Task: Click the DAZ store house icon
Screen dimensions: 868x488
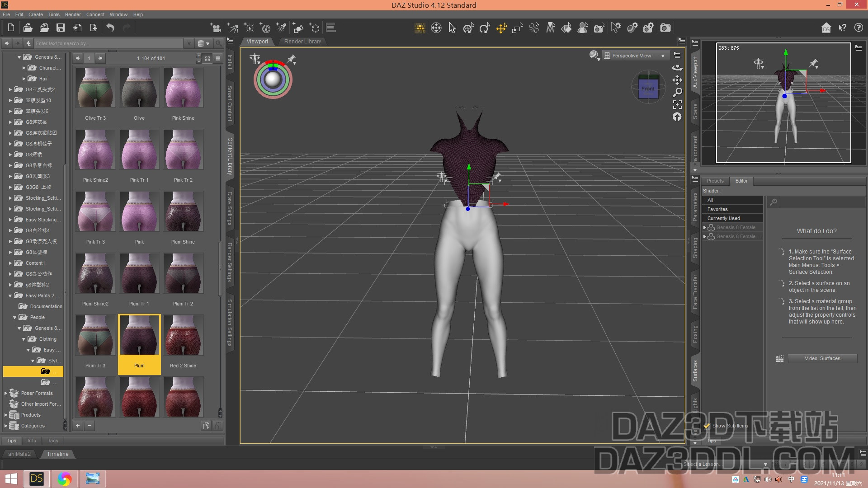Action: tap(826, 28)
